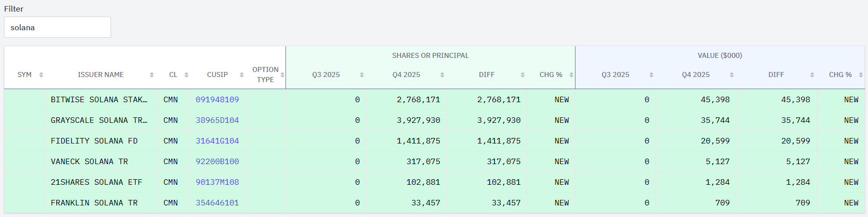This screenshot has width=868, height=217.
Task: Click the ISSUER NAME column header
Action: (101, 75)
